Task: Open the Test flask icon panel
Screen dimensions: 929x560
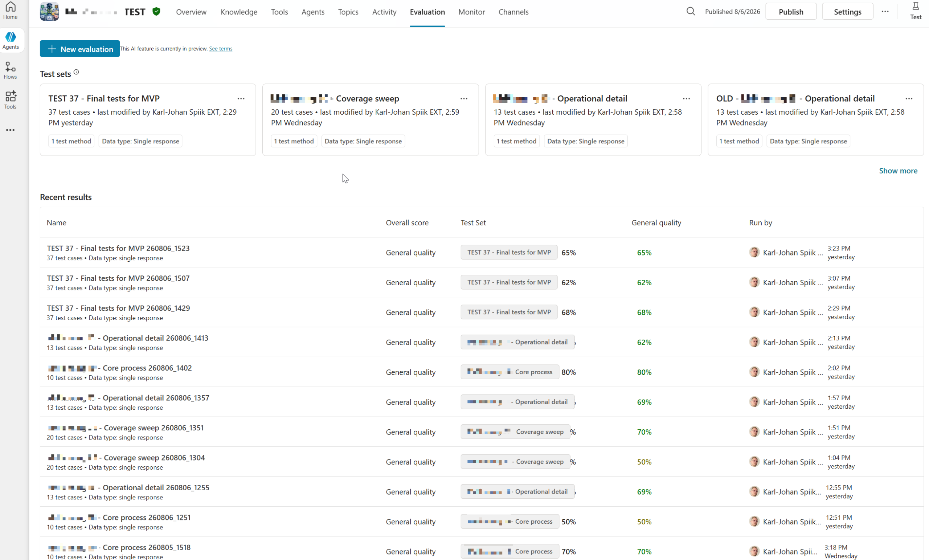Action: click(916, 11)
